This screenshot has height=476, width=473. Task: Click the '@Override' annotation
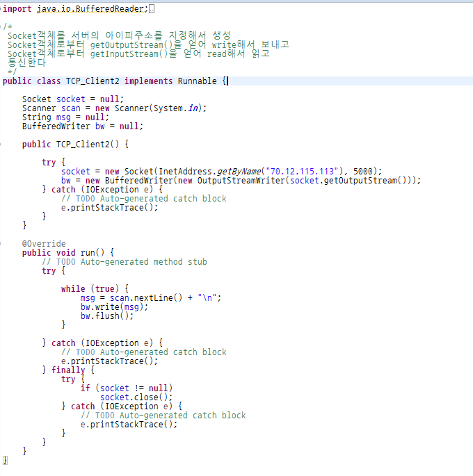tap(44, 244)
